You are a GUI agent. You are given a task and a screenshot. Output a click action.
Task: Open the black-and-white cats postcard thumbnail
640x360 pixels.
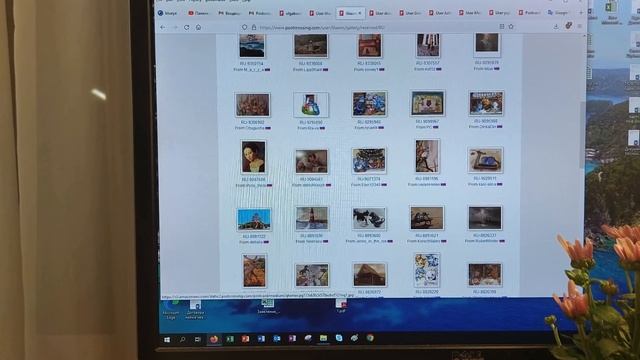click(x=369, y=218)
